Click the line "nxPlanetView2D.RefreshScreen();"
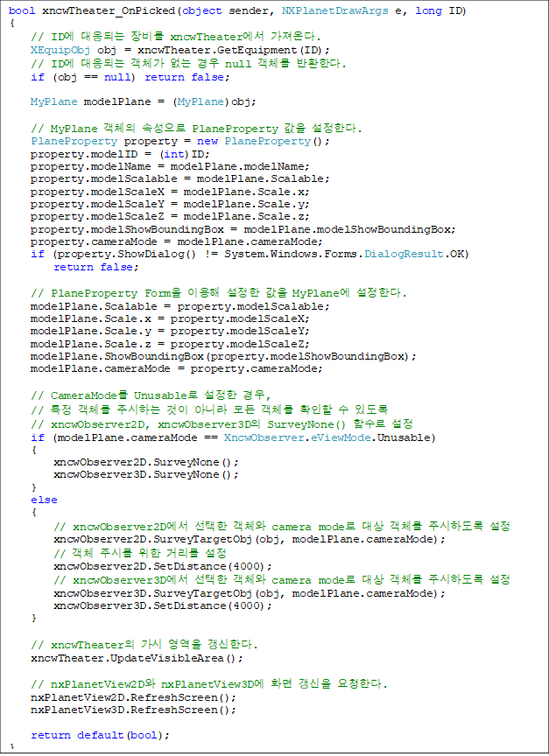This screenshot has width=549, height=756. pos(134,698)
